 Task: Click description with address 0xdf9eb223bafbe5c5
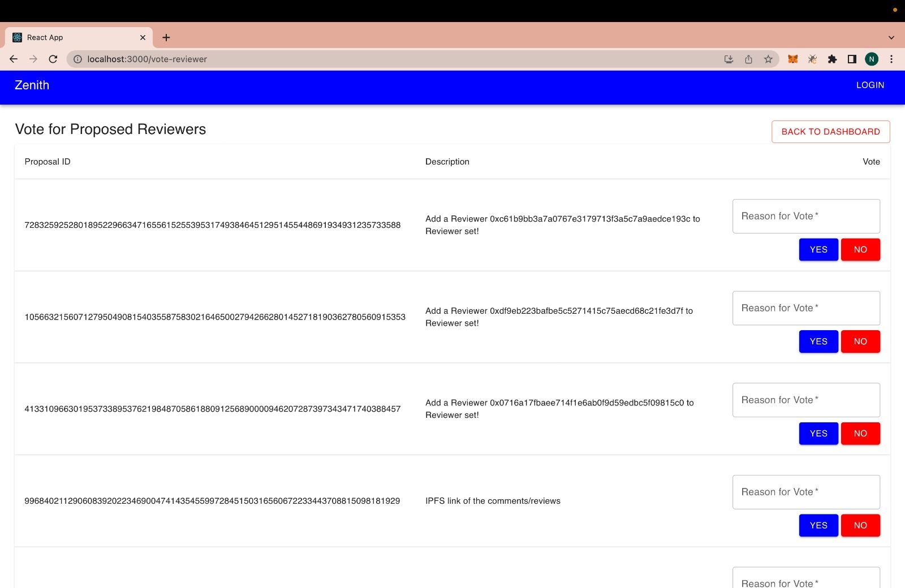[559, 317]
